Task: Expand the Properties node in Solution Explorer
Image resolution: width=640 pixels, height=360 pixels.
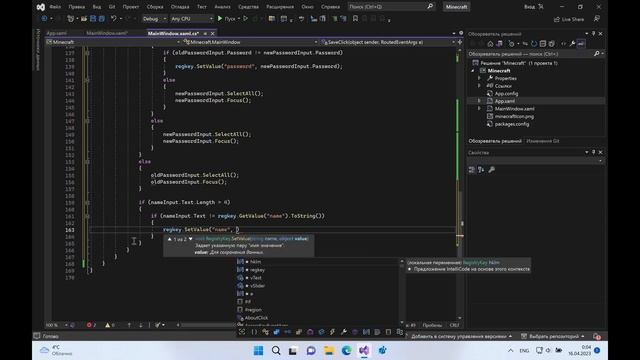Action: click(480, 78)
